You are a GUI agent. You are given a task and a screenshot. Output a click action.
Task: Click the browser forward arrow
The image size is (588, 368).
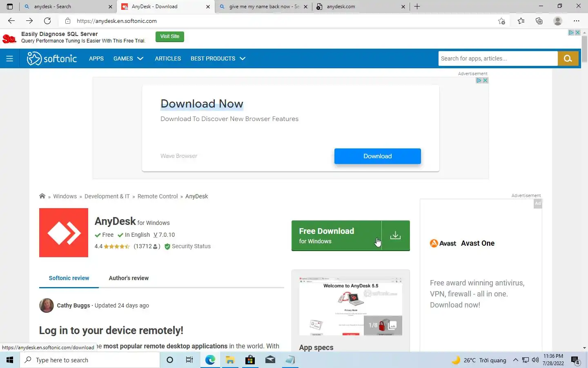(29, 21)
